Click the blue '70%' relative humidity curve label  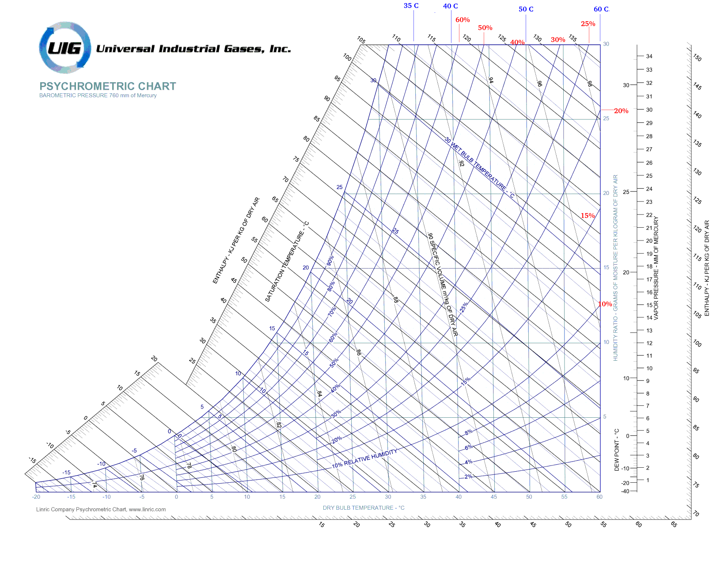(332, 311)
